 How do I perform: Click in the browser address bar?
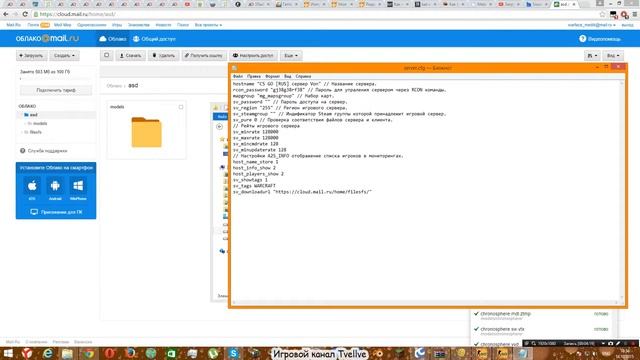310,14
